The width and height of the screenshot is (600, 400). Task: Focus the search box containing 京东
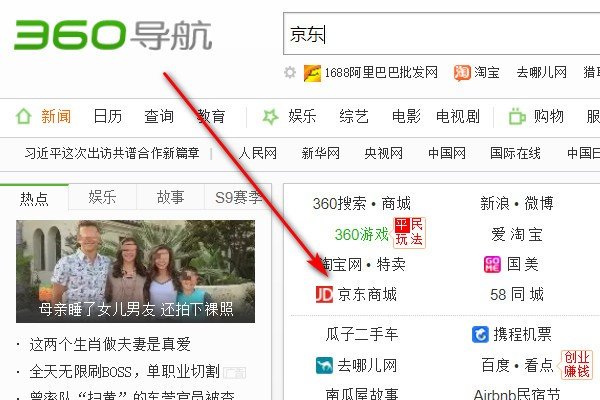pyautogui.click(x=441, y=34)
